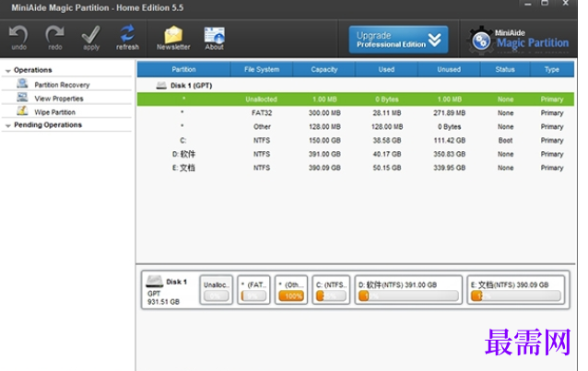588x371 pixels.
Task: Sort by the Type column header
Action: (552, 69)
